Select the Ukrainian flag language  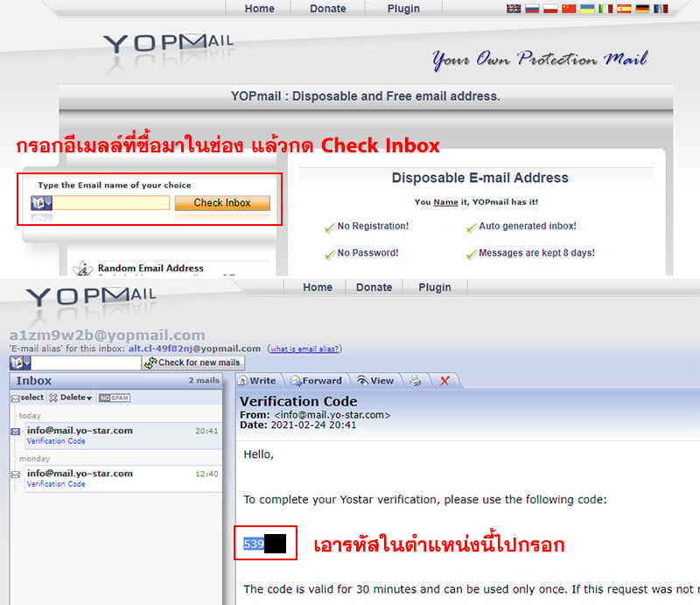coord(587,9)
